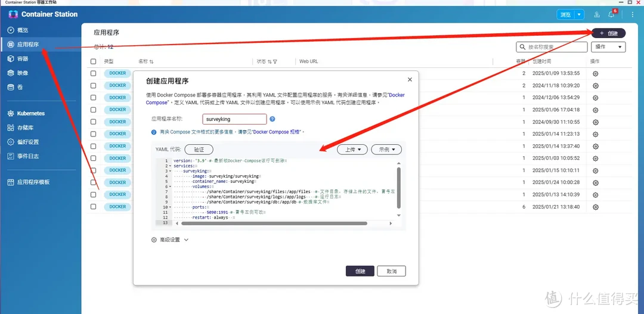Click the 应用程序模板 templates icon
This screenshot has height=314, width=644.
(x=11, y=182)
